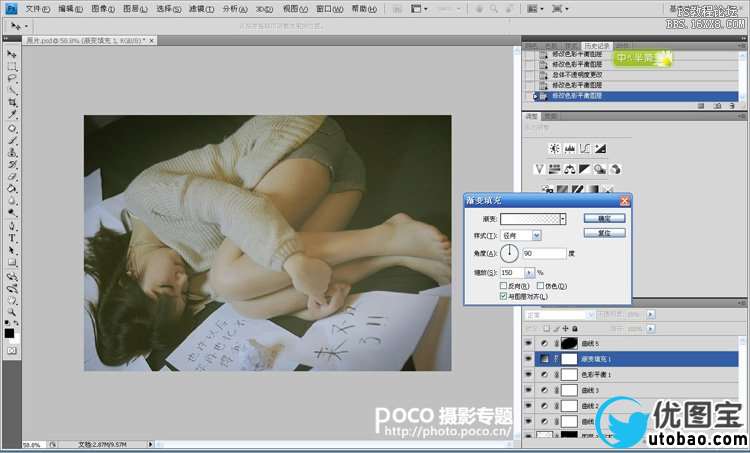
Task: Click the angle dial control
Action: (509, 253)
